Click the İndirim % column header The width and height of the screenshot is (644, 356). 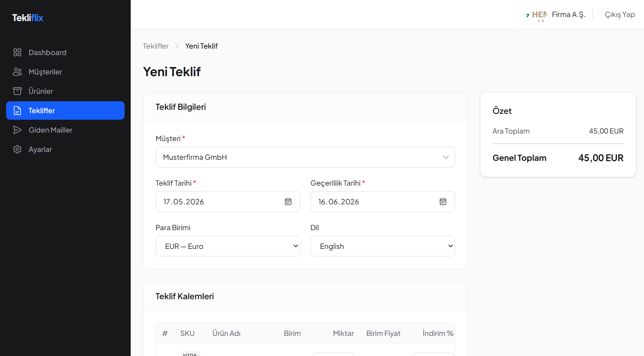438,333
